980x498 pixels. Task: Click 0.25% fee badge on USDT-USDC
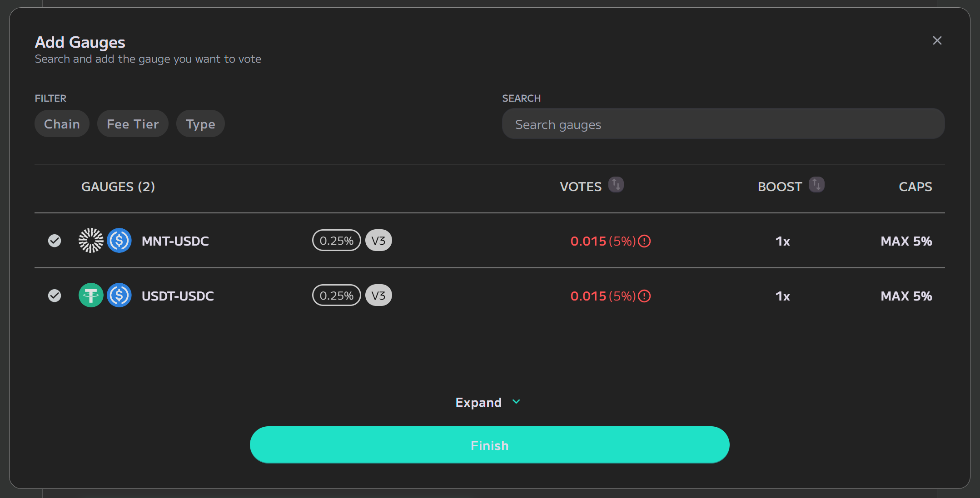336,296
